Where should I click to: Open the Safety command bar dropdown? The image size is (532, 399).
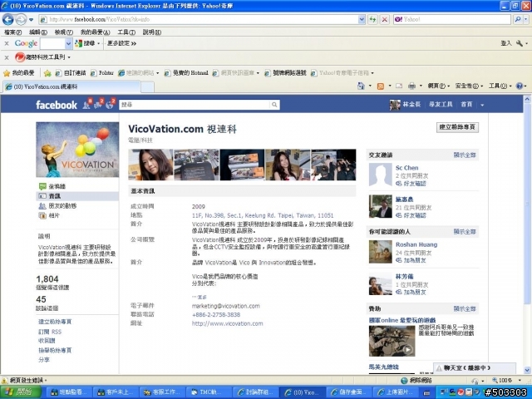[x=469, y=86]
